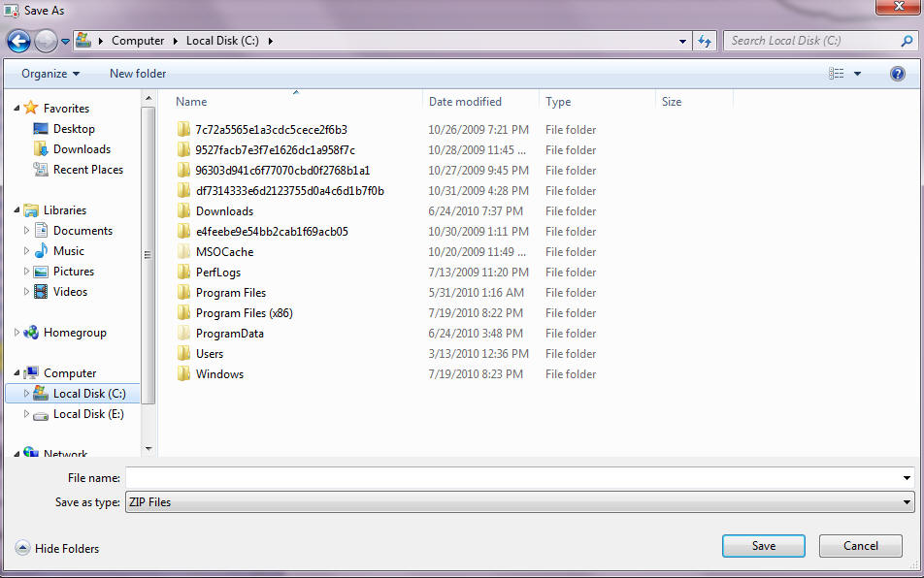Image resolution: width=924 pixels, height=578 pixels.
Task: Open the address bar history dropdown
Action: [x=682, y=41]
